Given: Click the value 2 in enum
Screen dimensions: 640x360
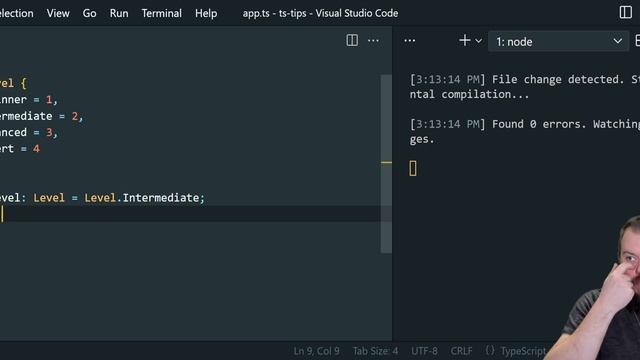Looking at the screenshot, I should (75, 116).
